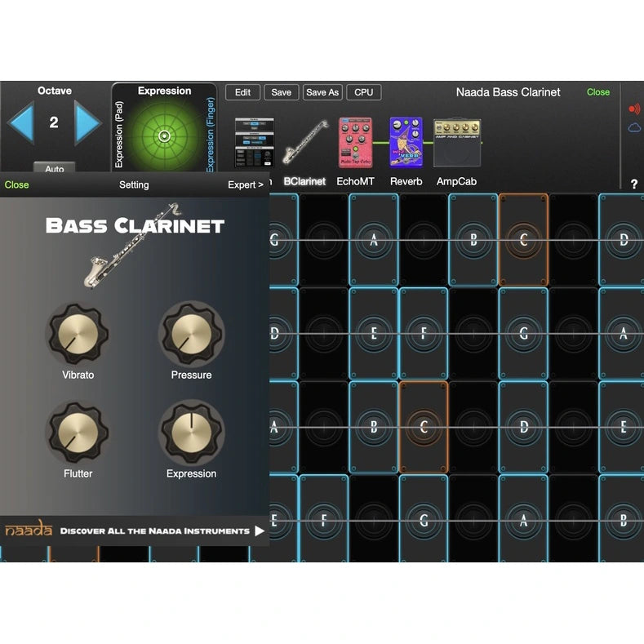Click the Save As button
This screenshot has height=644, width=644.
pyautogui.click(x=322, y=92)
